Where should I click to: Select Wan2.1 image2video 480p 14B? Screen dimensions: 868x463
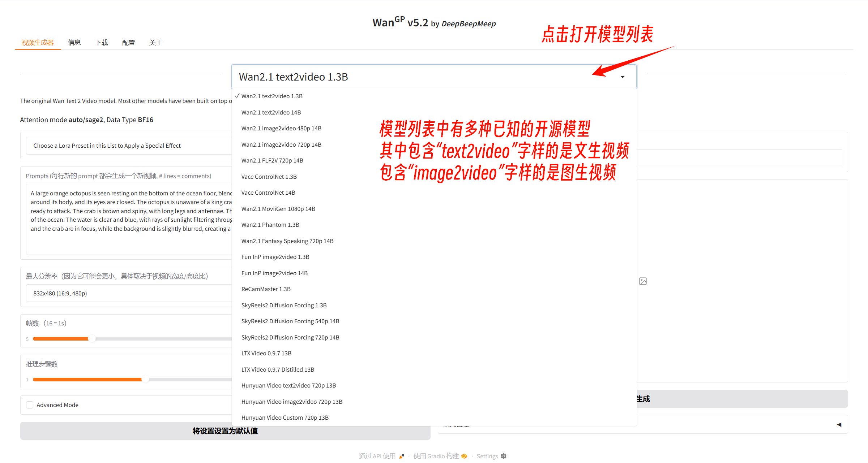[434, 128]
